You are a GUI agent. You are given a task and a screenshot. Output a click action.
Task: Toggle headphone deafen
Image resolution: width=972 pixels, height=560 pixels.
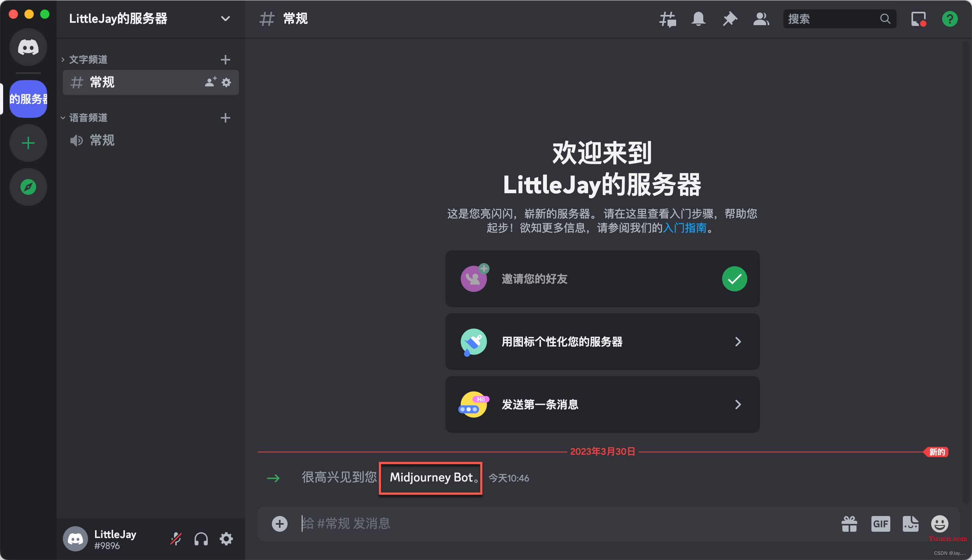pyautogui.click(x=201, y=539)
